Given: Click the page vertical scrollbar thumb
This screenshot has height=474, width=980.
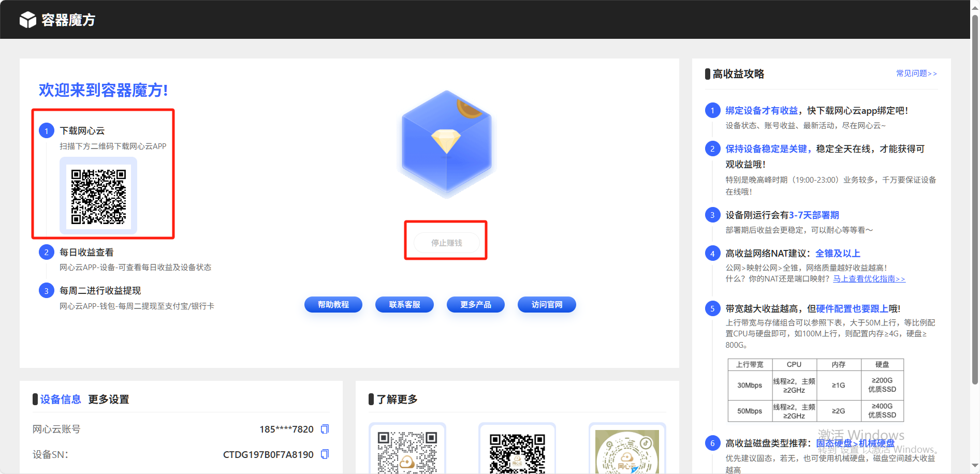Looking at the screenshot, I should coord(975,199).
